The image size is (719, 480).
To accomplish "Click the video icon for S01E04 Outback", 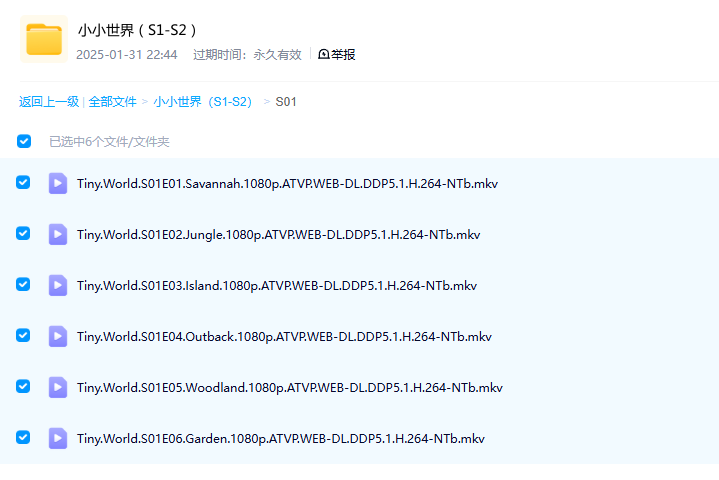I will [58, 336].
